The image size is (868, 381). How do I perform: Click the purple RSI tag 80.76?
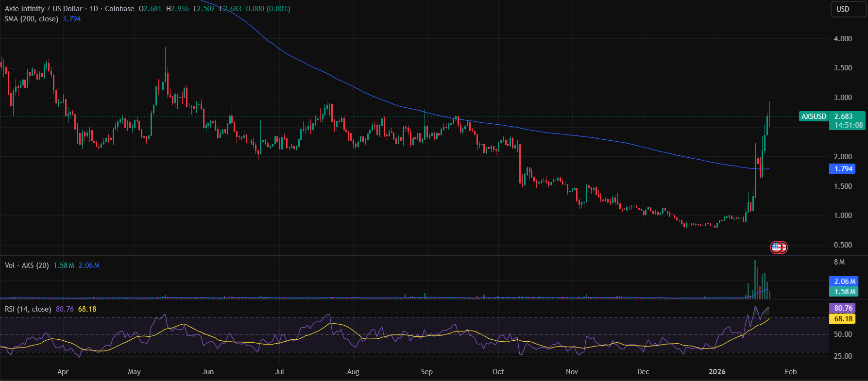point(843,308)
